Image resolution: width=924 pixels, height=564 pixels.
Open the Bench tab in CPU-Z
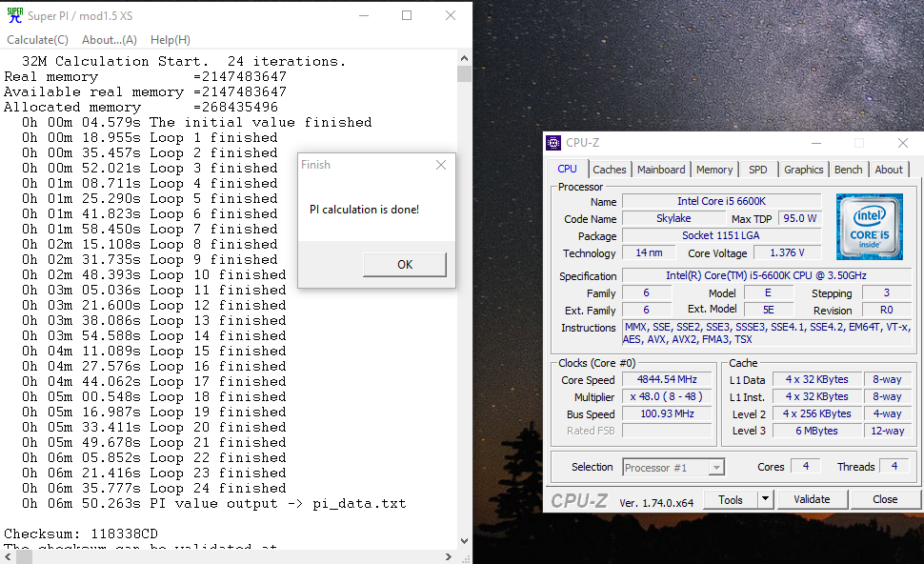849,170
